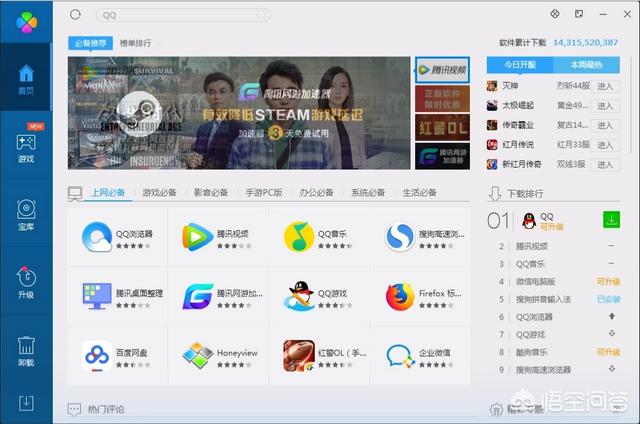Open the 宝库 software library sidebar icon
The height and width of the screenshot is (424, 640).
pos(26,215)
